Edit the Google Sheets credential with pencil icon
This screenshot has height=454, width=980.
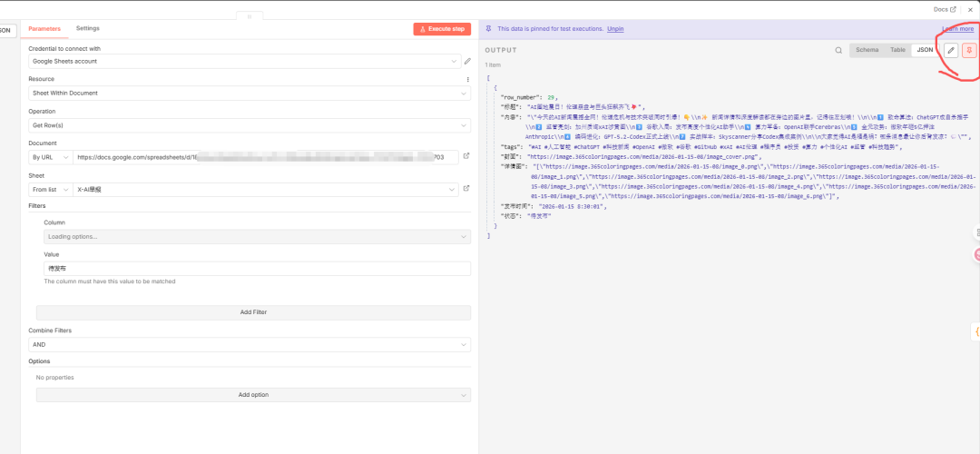[x=467, y=62]
